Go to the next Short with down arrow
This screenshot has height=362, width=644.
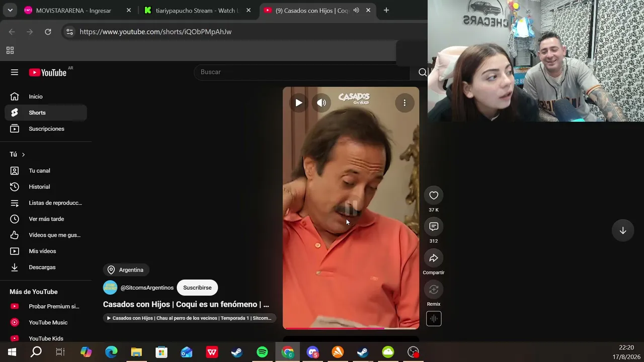pos(623,230)
